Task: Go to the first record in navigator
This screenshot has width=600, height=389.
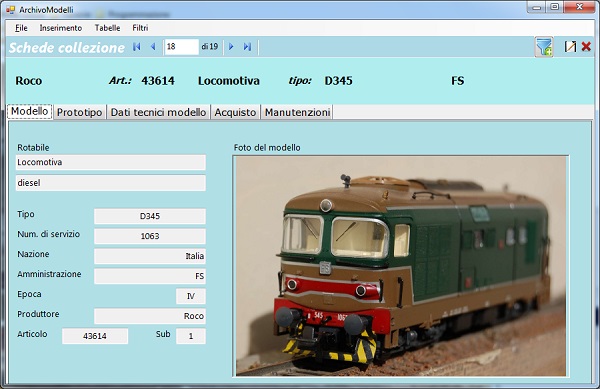Action: tap(137, 47)
